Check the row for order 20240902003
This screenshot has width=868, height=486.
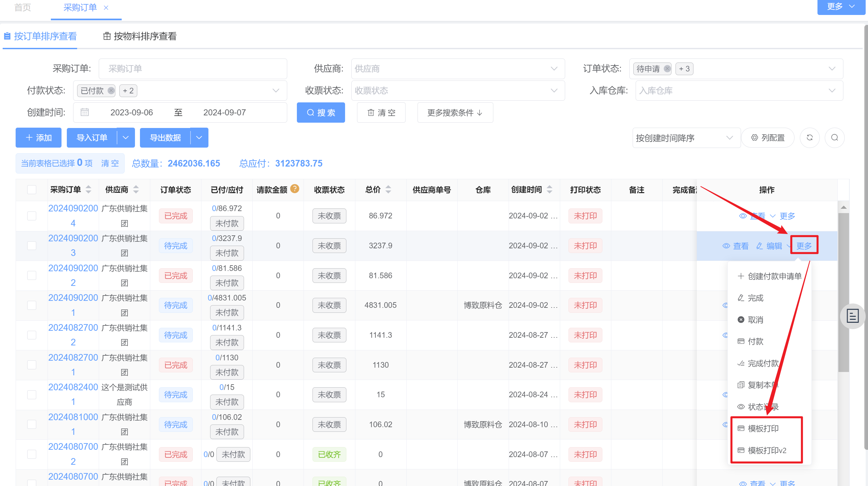point(32,246)
